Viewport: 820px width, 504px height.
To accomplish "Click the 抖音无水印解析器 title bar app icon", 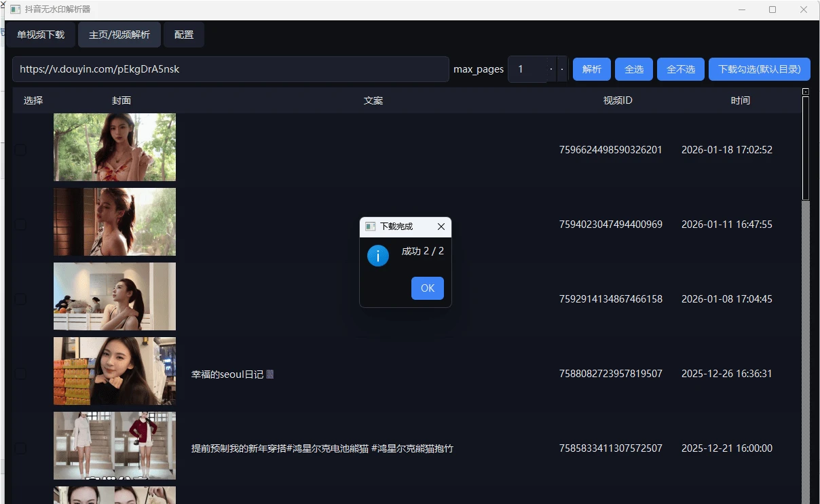I will pyautogui.click(x=15, y=9).
